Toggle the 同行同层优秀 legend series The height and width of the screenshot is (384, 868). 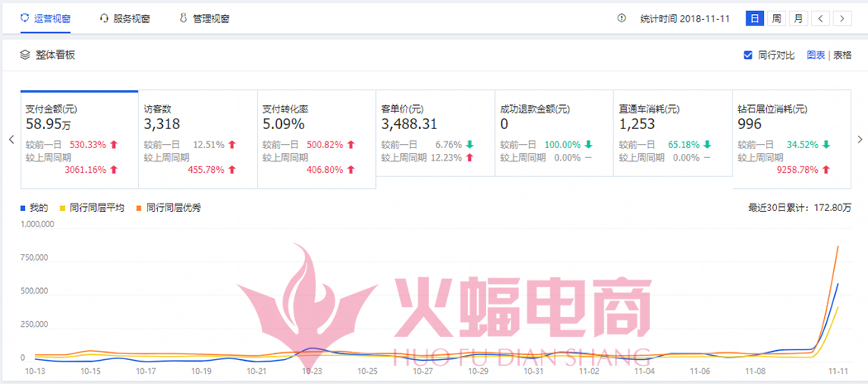(168, 209)
